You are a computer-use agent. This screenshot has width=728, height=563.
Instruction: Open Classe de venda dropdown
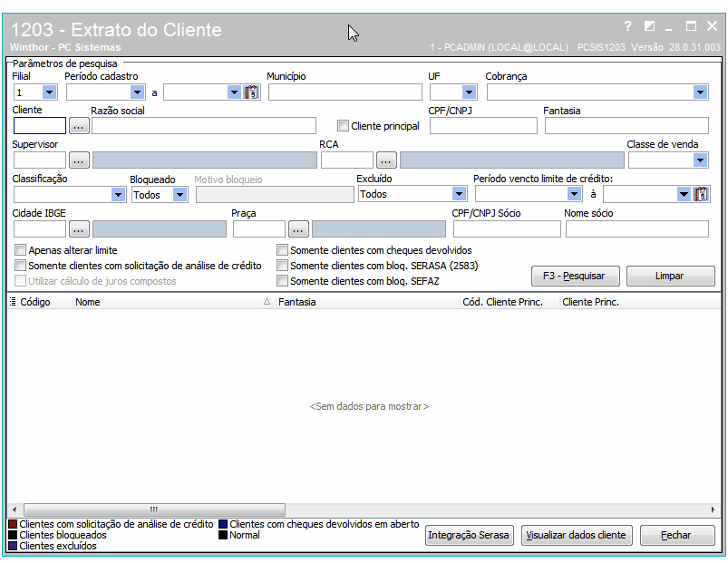[700, 160]
